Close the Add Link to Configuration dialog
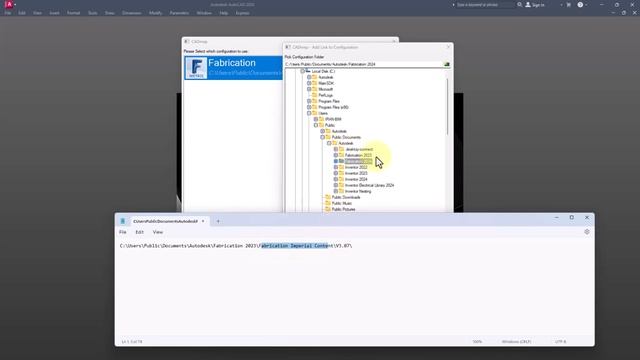Image resolution: width=640 pixels, height=360 pixels. (448, 47)
